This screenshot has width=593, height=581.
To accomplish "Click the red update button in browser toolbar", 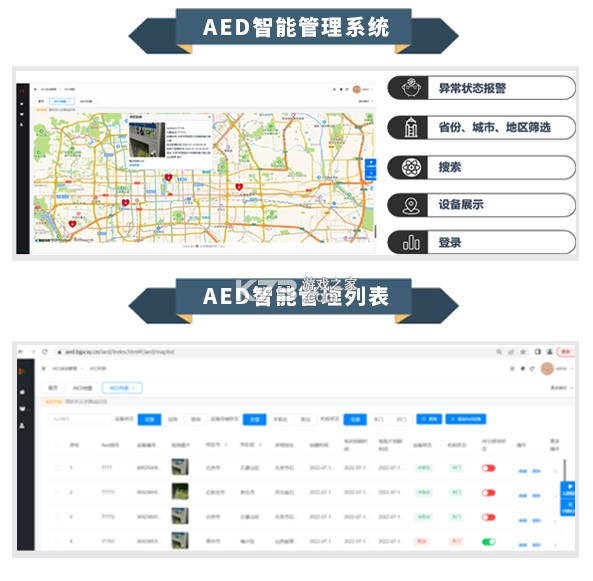I will coord(566,352).
